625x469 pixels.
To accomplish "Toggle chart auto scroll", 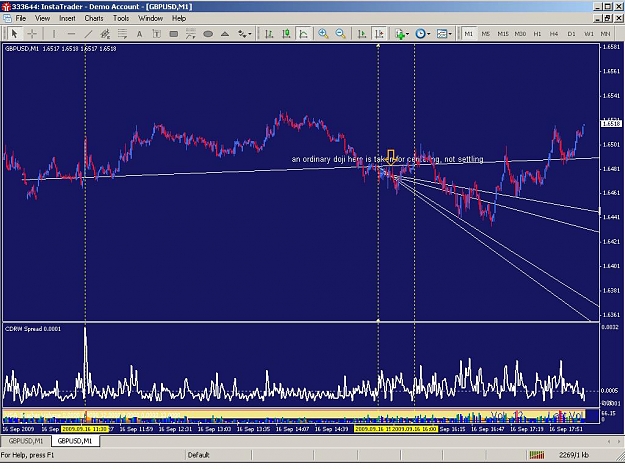I will click(362, 34).
